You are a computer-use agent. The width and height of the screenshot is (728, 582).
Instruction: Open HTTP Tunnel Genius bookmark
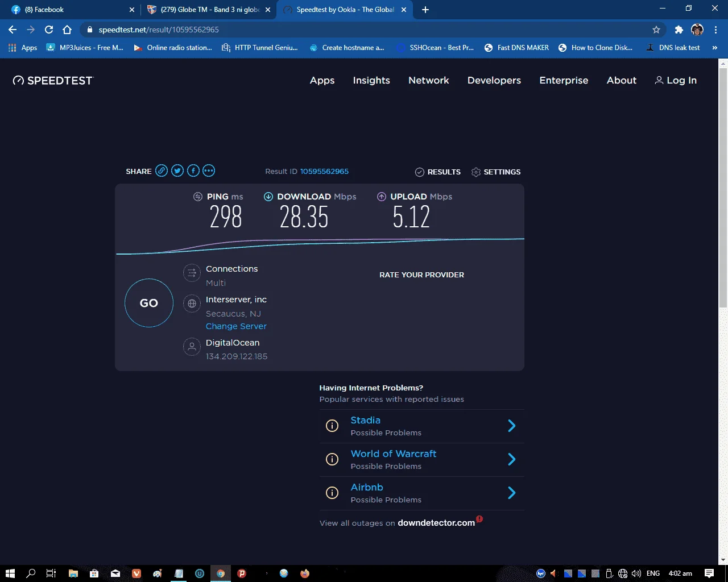click(x=260, y=48)
